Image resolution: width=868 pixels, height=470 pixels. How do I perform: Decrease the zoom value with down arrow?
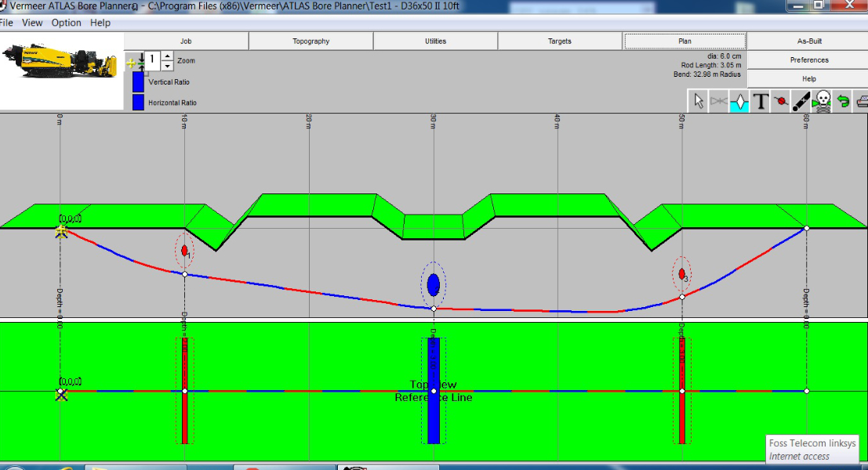pyautogui.click(x=167, y=66)
